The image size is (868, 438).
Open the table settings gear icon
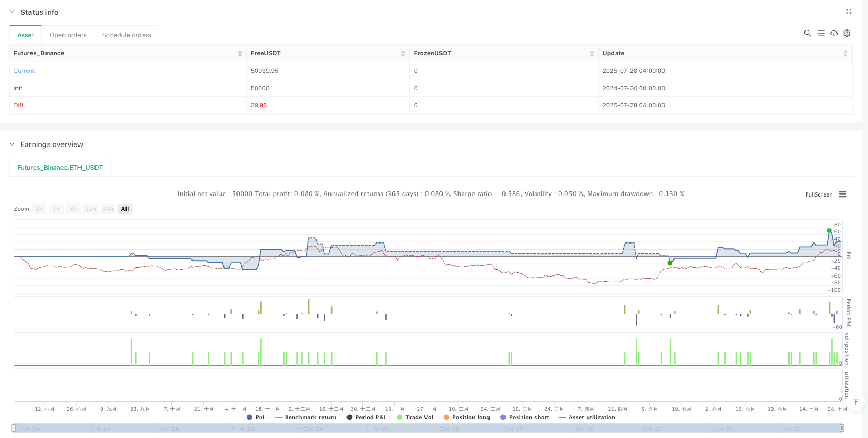click(x=847, y=33)
